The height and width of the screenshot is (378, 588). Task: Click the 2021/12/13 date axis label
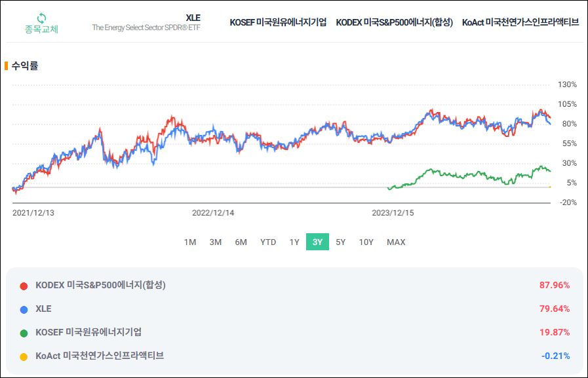33,213
